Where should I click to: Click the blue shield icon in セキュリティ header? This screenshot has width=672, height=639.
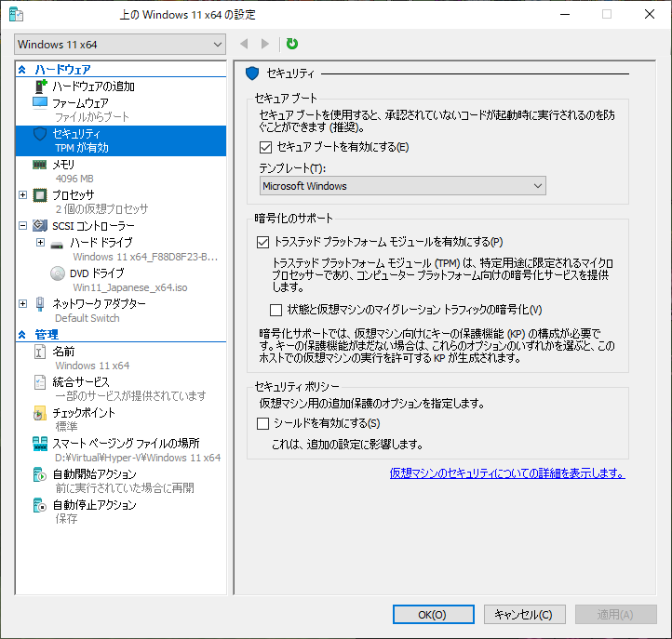pyautogui.click(x=252, y=73)
